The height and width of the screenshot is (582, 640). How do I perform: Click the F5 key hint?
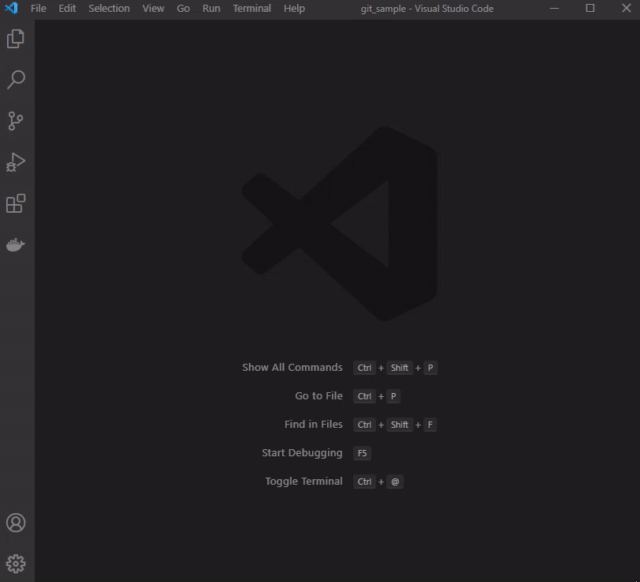pos(362,453)
